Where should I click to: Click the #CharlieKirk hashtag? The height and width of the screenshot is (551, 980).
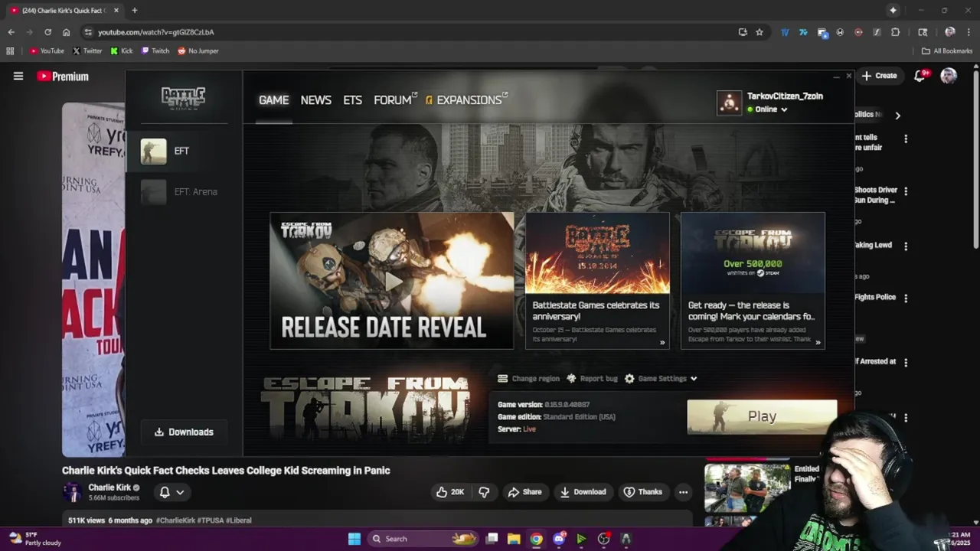point(175,520)
